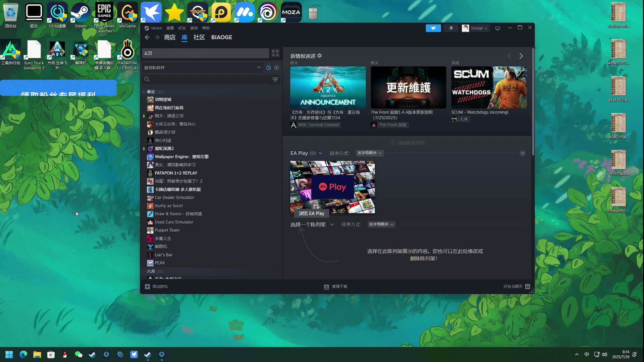Open 选择一个陈列架 shelf dropdown
Viewport: 644px width, 362px height.
[312, 225]
